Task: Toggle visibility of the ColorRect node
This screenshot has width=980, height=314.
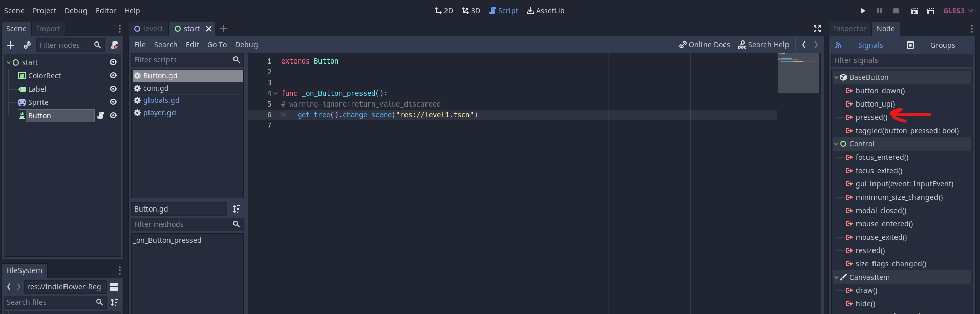Action: 113,76
